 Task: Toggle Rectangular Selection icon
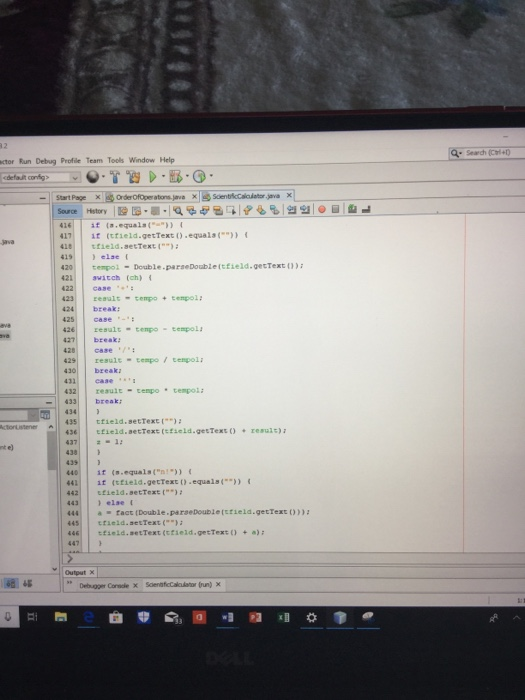click(x=231, y=210)
